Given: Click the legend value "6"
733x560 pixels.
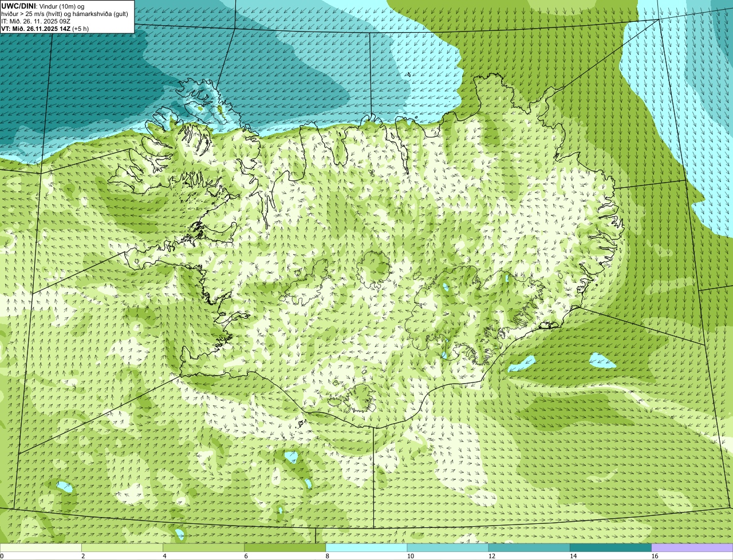Looking at the screenshot, I should tap(246, 556).
